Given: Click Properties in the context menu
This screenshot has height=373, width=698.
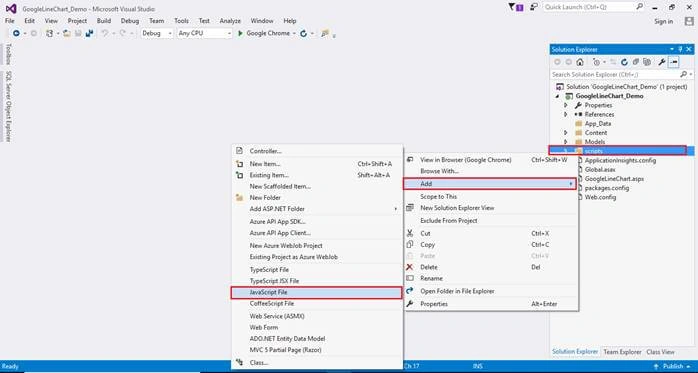Looking at the screenshot, I should pos(491,304).
